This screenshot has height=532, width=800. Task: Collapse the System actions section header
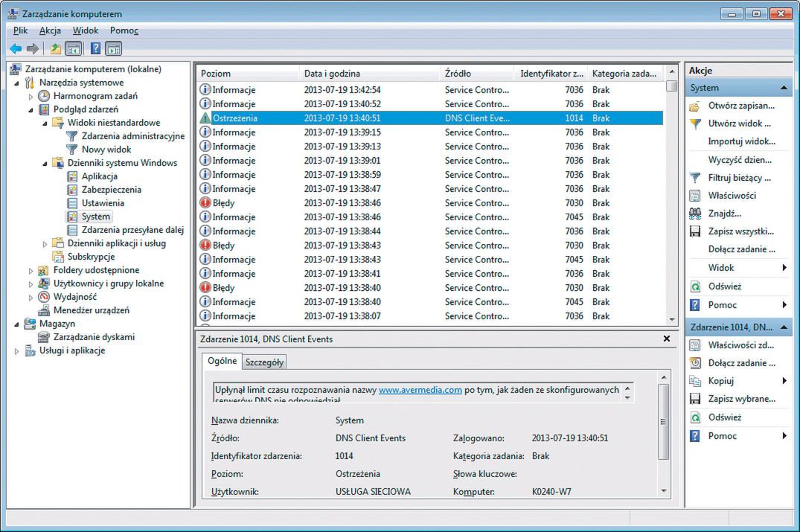pyautogui.click(x=784, y=88)
